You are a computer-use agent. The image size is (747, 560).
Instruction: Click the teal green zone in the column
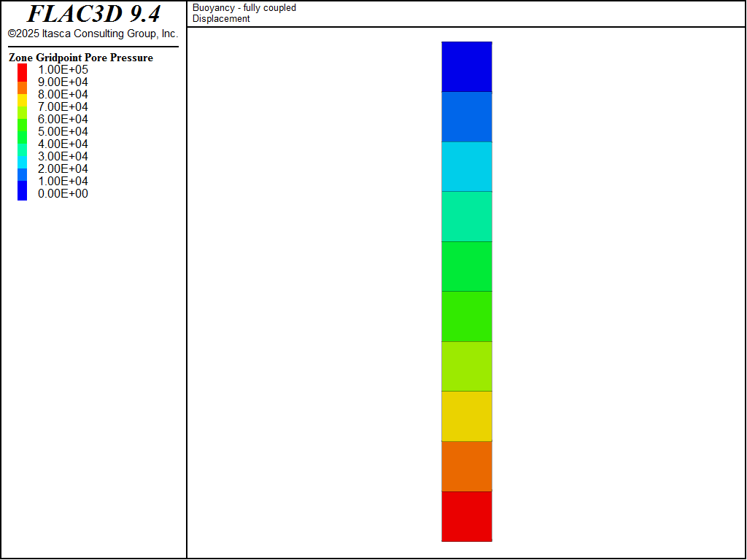point(466,217)
